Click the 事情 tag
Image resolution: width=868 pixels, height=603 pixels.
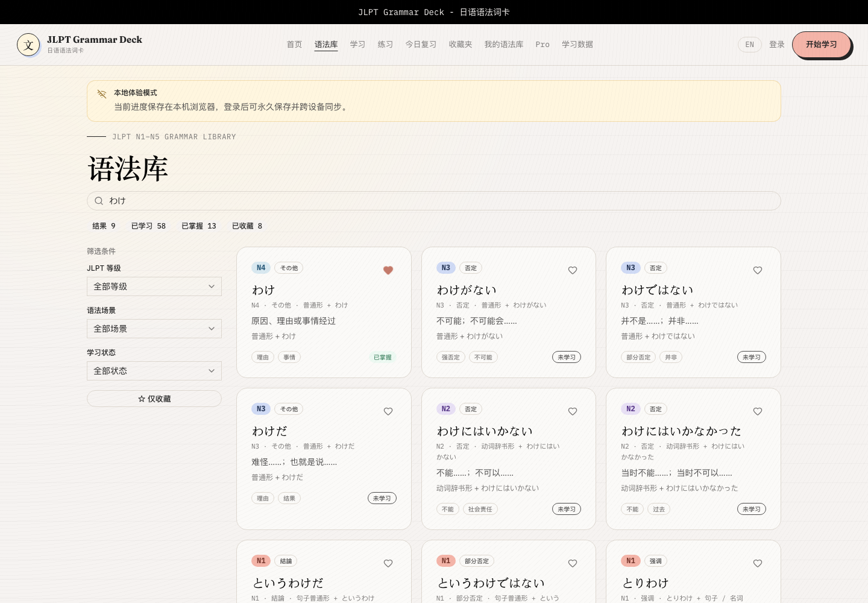tap(289, 357)
